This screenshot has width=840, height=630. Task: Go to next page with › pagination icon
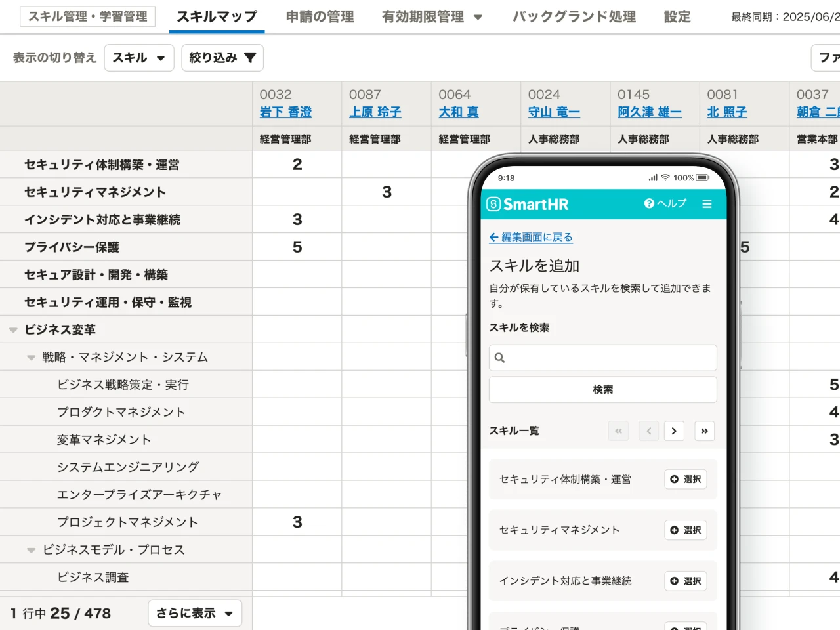click(x=674, y=431)
